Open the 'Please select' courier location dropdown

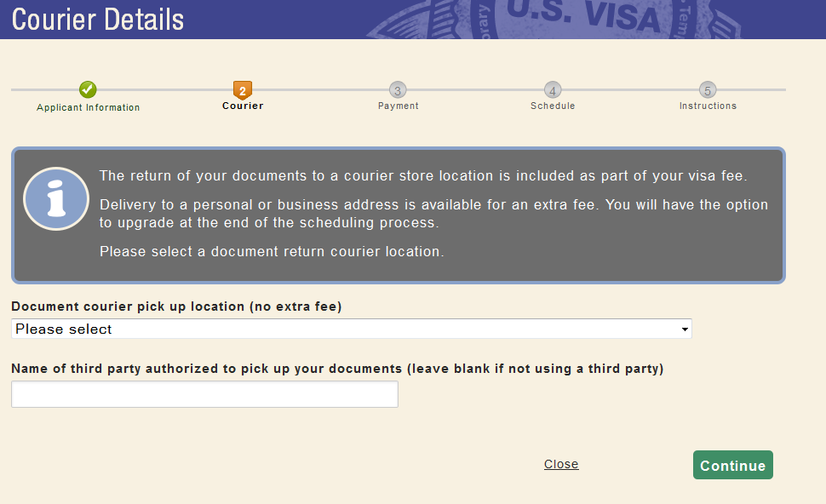pyautogui.click(x=352, y=329)
